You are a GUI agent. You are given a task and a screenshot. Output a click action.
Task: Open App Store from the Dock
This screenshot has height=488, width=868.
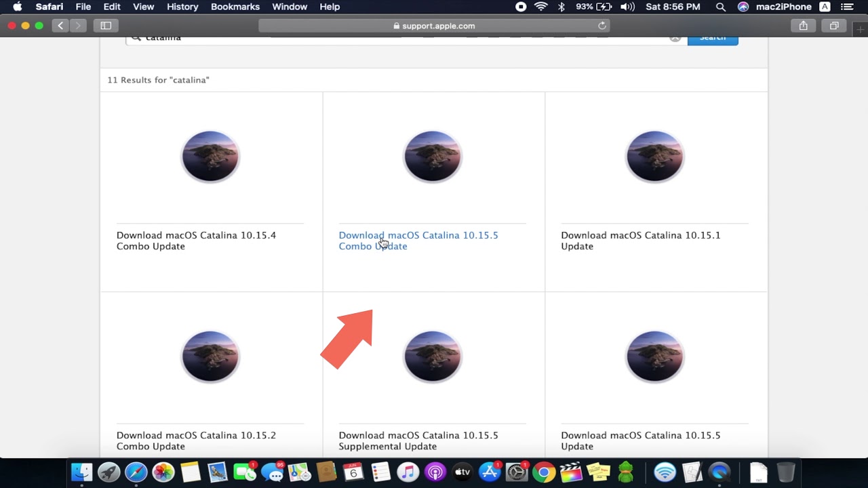(x=489, y=472)
